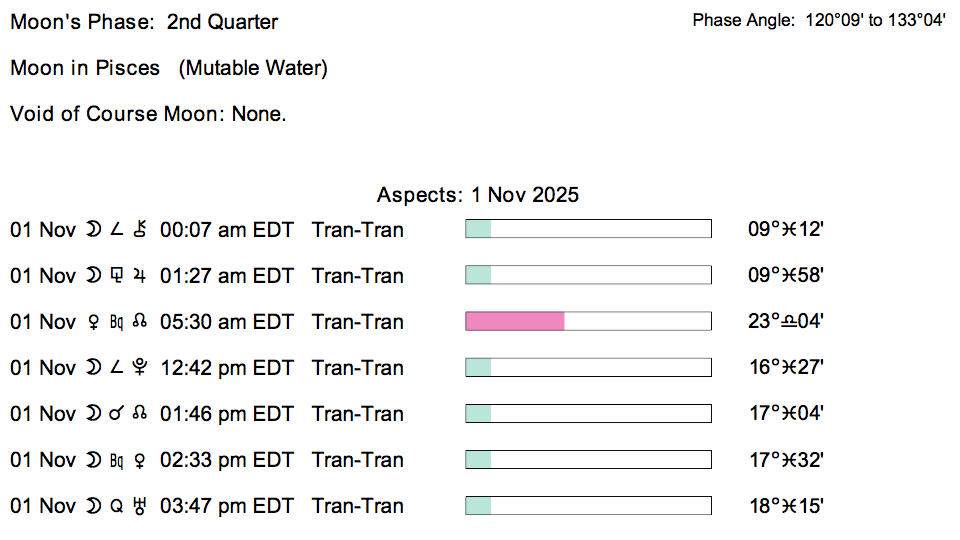Image resolution: width=960 pixels, height=540 pixels.
Task: Click the green progress bar for 00:07 am aspect
Action: point(479,230)
